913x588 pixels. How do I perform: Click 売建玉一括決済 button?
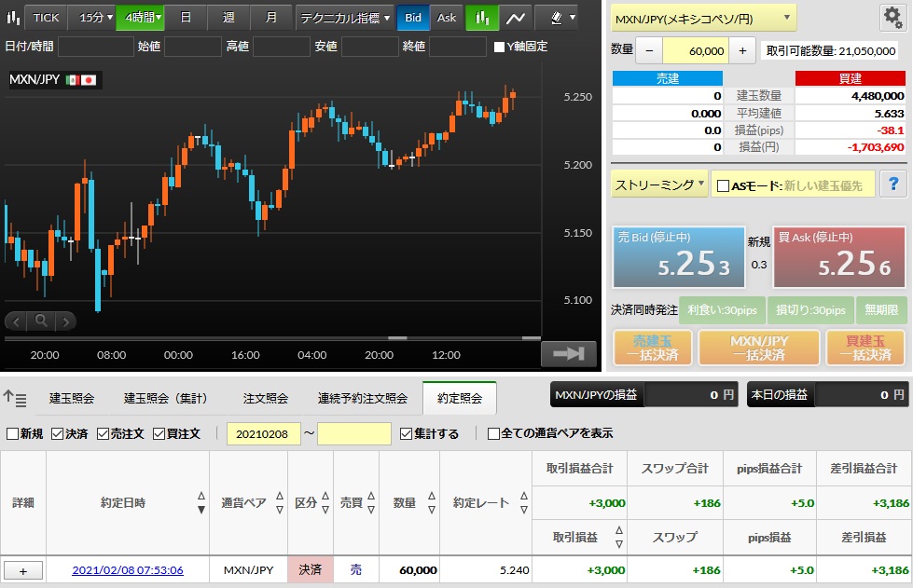click(653, 348)
